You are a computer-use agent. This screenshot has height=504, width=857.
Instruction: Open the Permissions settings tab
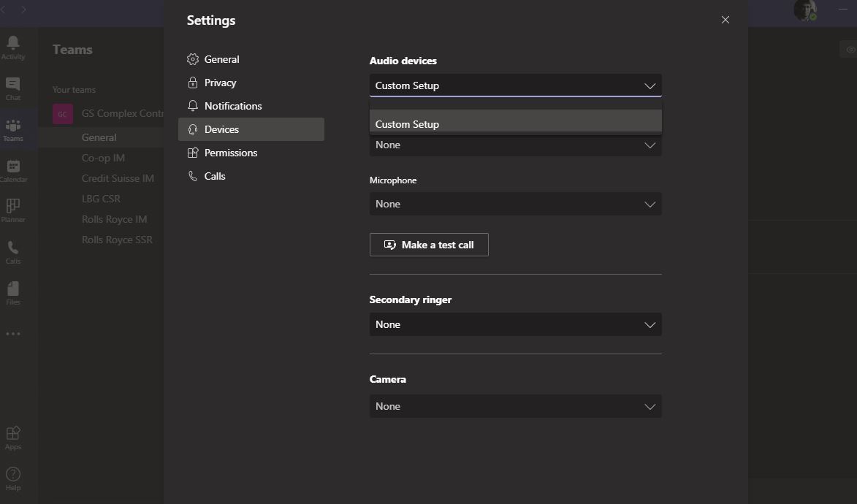click(230, 153)
